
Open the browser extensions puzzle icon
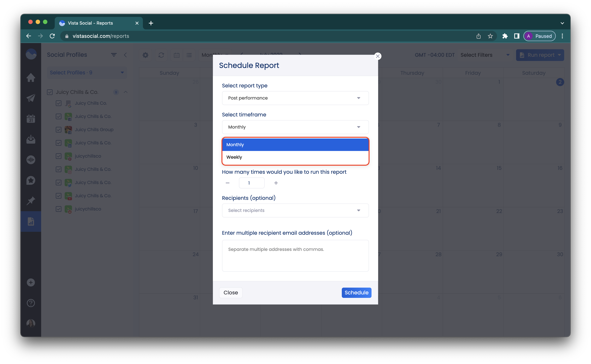click(505, 36)
